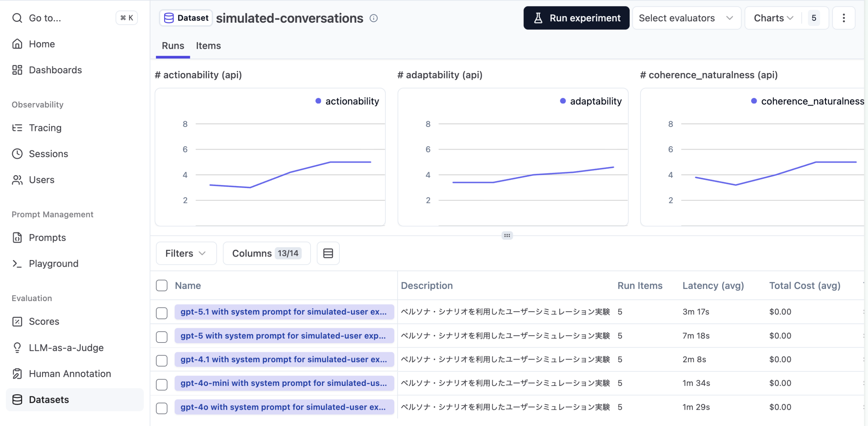Open the gpt-4.1 system prompt run link
This screenshot has height=426, width=868.
point(283,359)
